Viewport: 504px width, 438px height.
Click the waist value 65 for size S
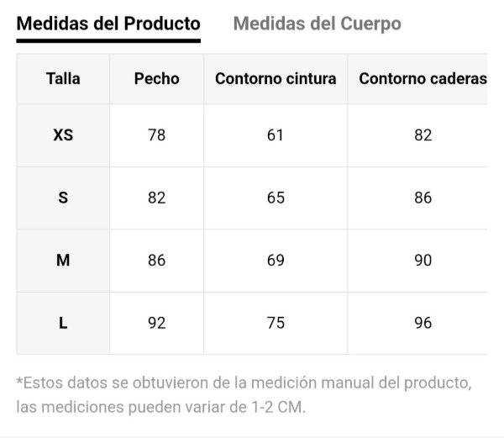coord(276,198)
